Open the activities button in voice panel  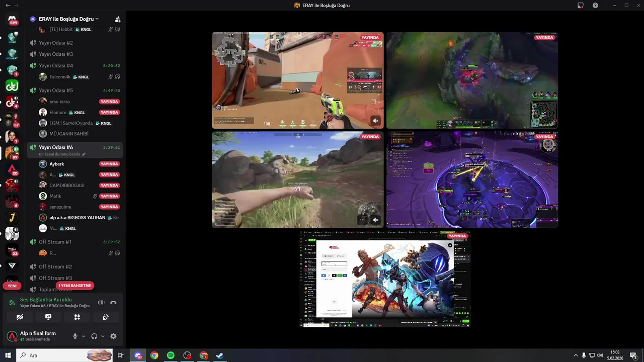point(77,317)
